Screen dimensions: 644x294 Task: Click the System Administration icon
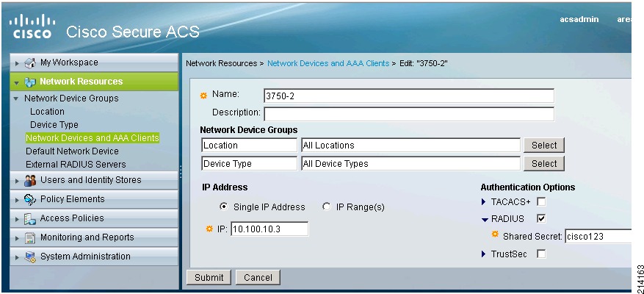30,257
